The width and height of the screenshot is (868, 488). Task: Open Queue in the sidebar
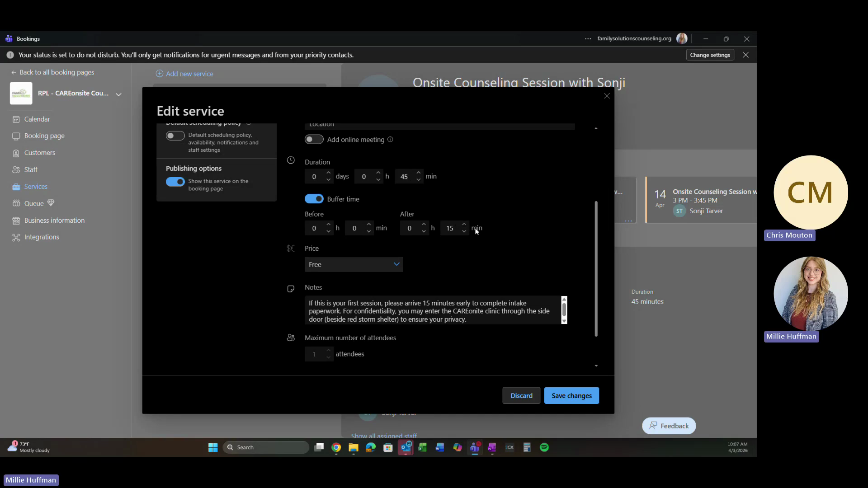click(x=34, y=203)
